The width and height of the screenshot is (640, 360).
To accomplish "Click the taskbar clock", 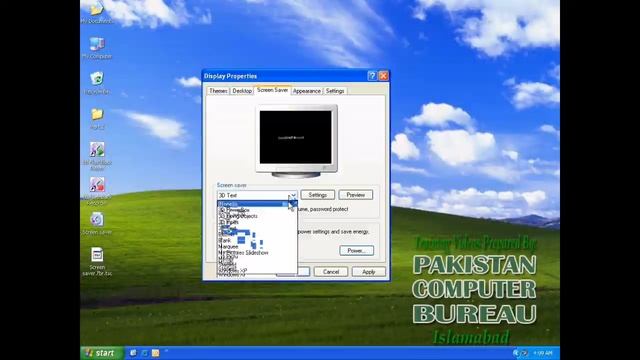I will coord(543,353).
